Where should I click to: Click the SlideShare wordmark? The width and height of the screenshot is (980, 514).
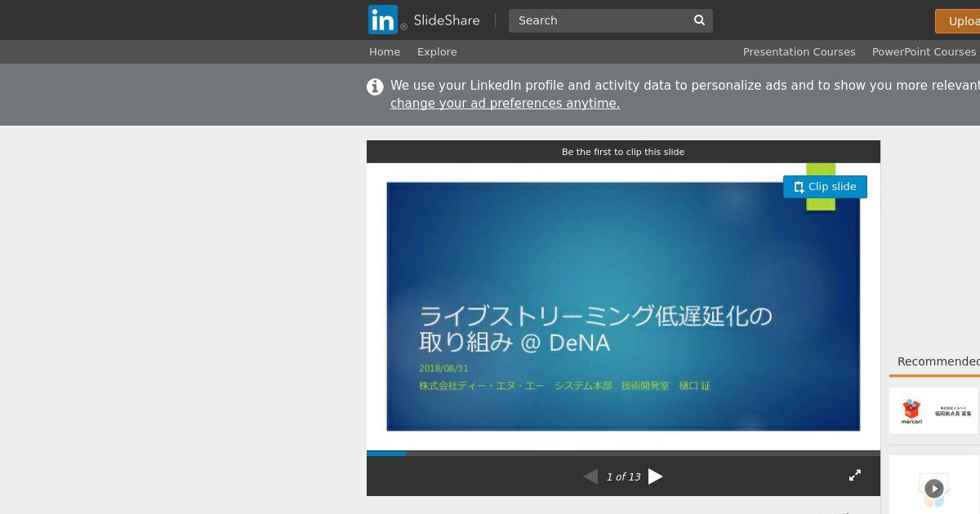447,20
